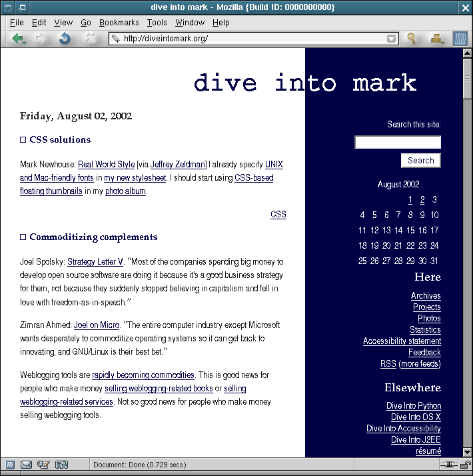Visit the Dive Into OS X link
The height and width of the screenshot is (476, 473).
(416, 417)
